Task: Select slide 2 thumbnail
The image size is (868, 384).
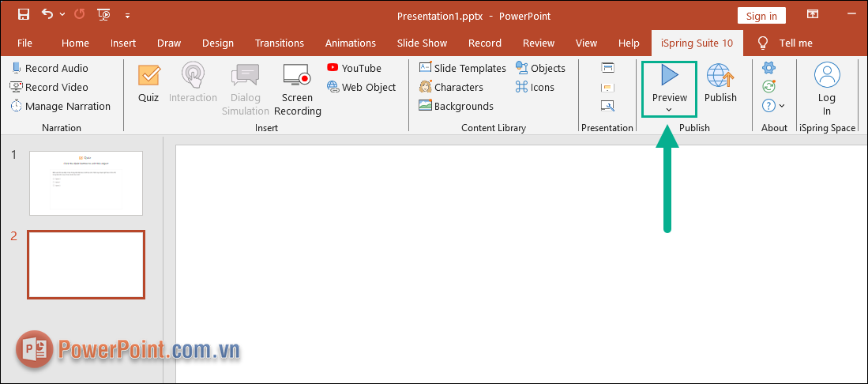Action: point(86,265)
